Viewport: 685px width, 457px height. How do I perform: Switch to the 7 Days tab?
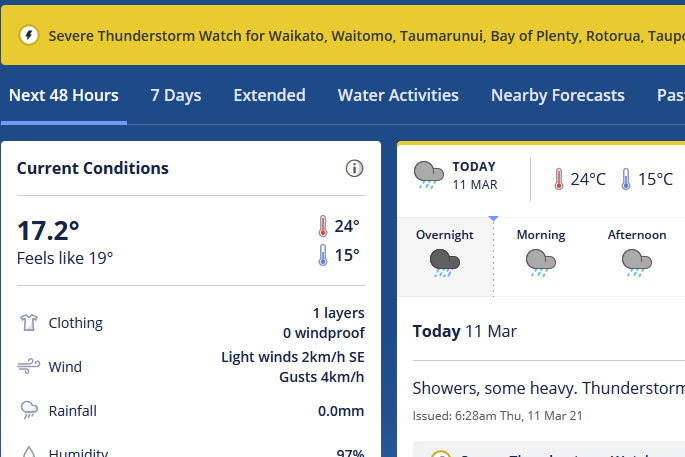176,96
